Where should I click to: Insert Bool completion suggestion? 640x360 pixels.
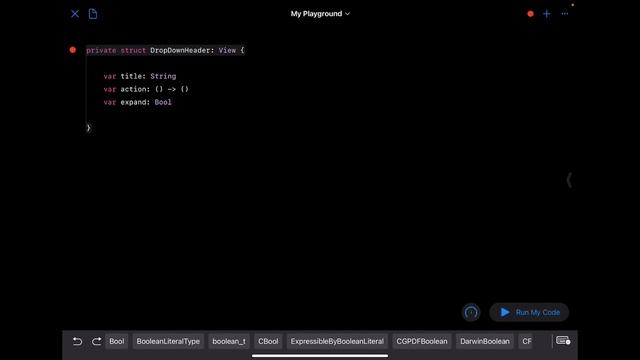click(116, 341)
